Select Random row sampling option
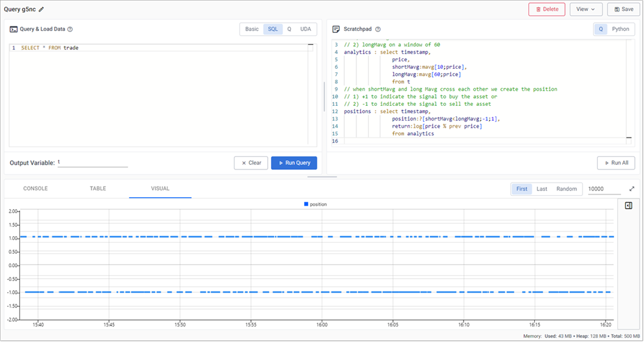 (x=566, y=189)
